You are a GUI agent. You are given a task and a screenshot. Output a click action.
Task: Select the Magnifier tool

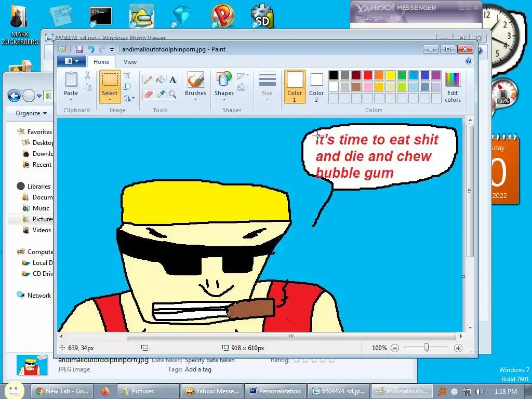(x=172, y=94)
